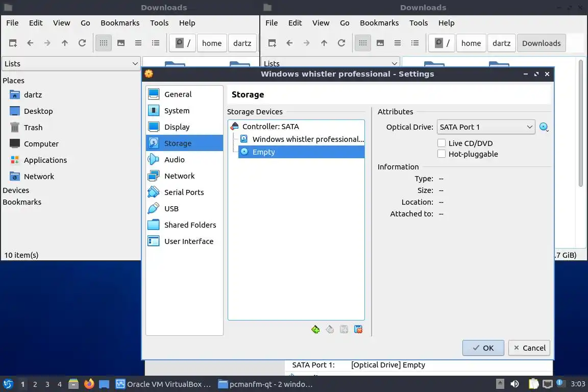Open the General settings category
Image resolution: width=588 pixels, height=392 pixels.
(x=184, y=94)
